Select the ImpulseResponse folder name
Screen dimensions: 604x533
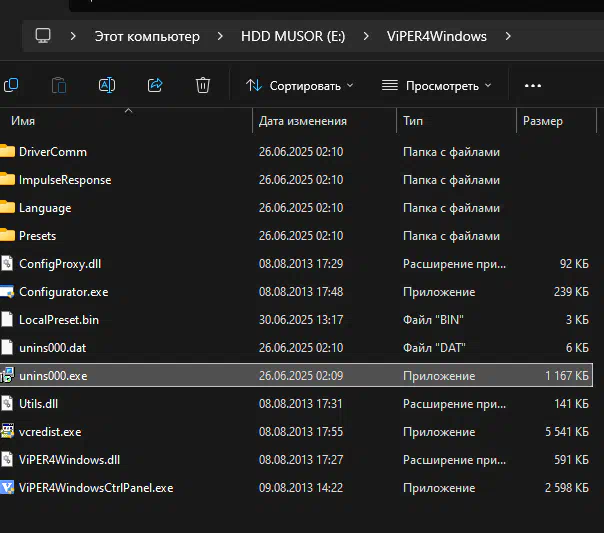[x=65, y=180]
